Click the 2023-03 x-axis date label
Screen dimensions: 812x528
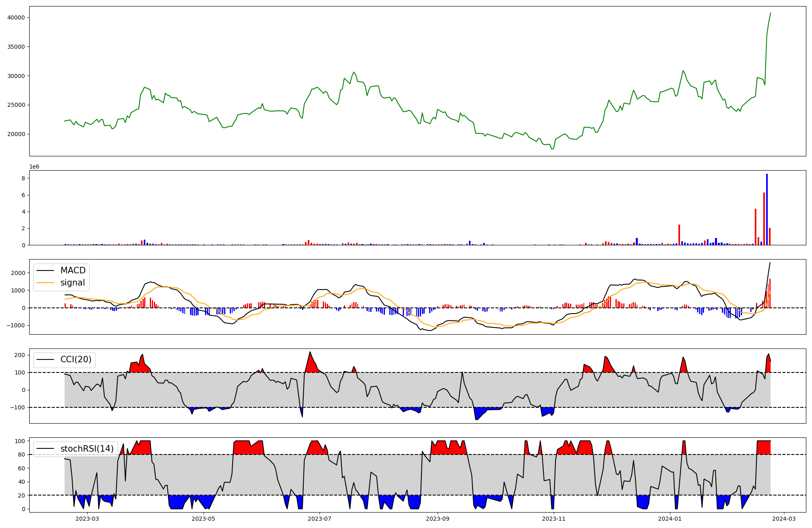click(87, 519)
